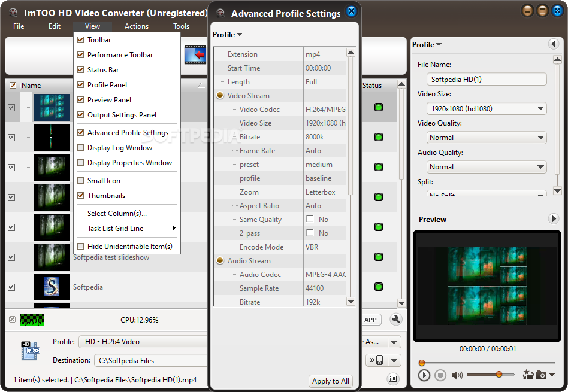The image size is (568, 392).
Task: Click the Destination path field
Action: [x=151, y=360]
